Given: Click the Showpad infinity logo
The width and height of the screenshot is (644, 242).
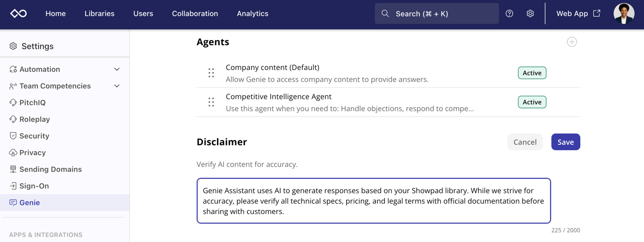Looking at the screenshot, I should point(19,14).
